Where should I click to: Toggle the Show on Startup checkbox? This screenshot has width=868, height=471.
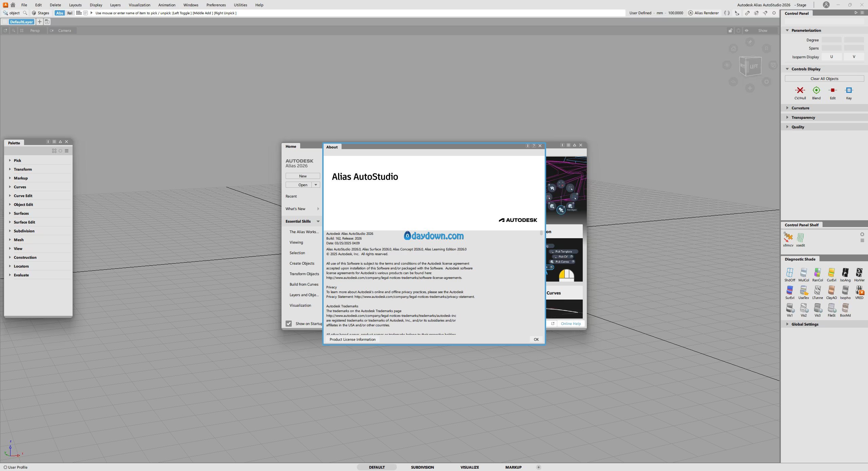tap(289, 324)
